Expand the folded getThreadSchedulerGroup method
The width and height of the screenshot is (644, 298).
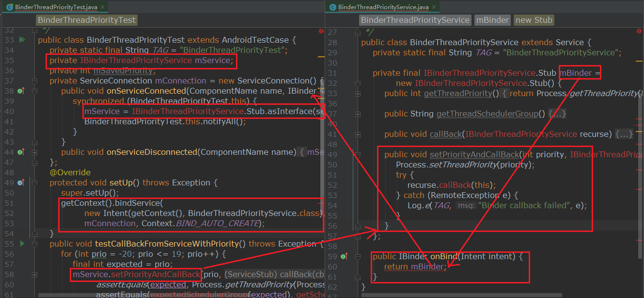pyautogui.click(x=358, y=114)
